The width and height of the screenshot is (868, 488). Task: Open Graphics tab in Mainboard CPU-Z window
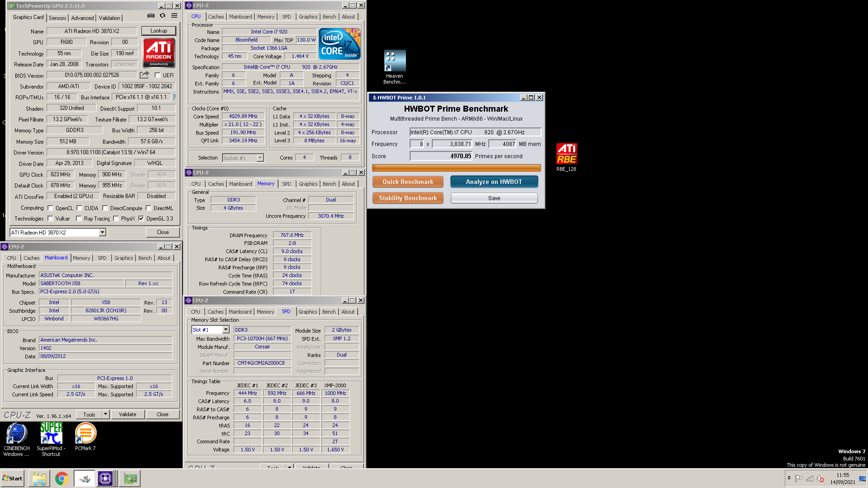(123, 258)
